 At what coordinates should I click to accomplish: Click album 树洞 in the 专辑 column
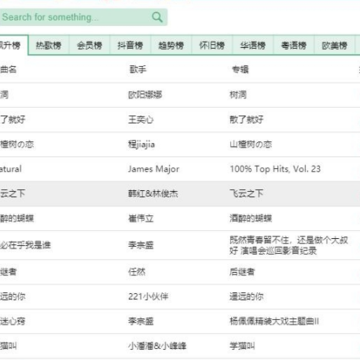(x=238, y=95)
